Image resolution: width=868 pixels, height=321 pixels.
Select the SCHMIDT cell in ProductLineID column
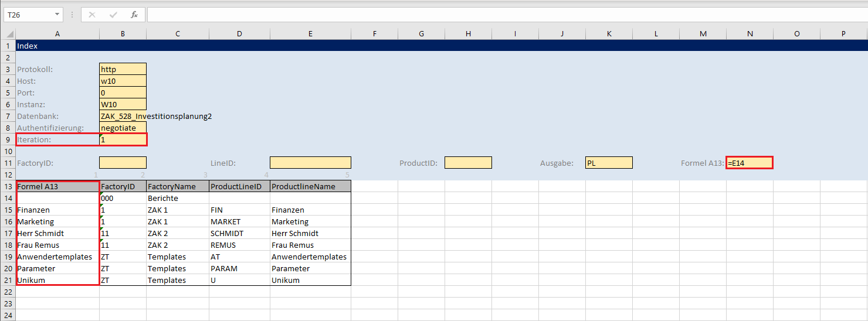(239, 233)
